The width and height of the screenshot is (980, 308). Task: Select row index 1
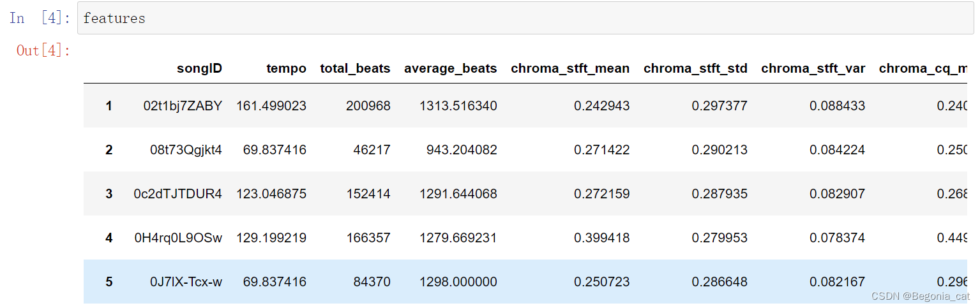point(109,106)
